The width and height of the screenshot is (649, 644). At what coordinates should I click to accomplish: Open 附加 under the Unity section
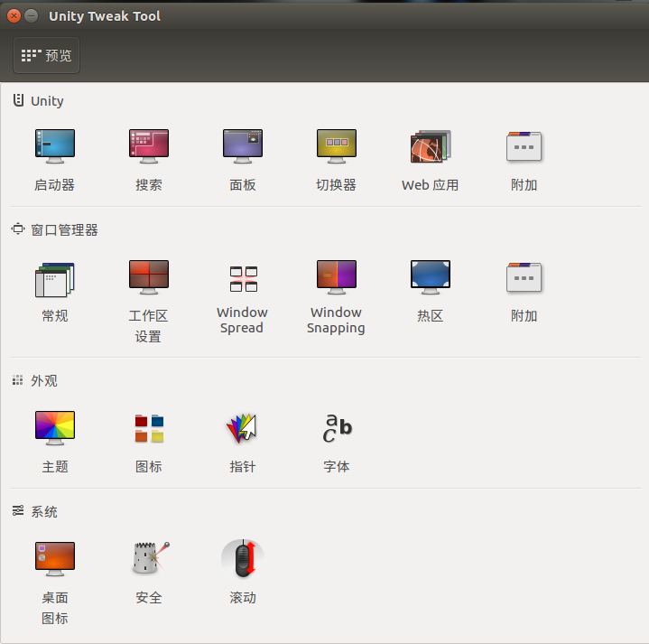pyautogui.click(x=524, y=146)
